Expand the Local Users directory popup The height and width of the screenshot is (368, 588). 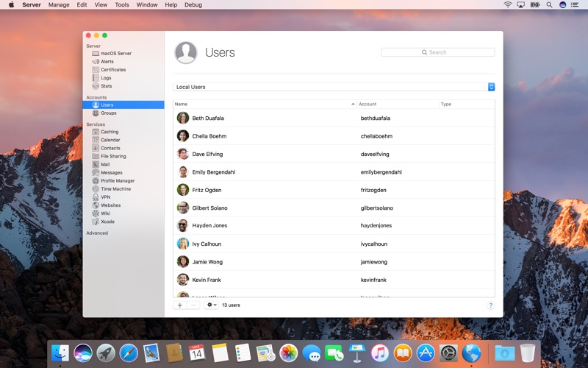(x=334, y=87)
